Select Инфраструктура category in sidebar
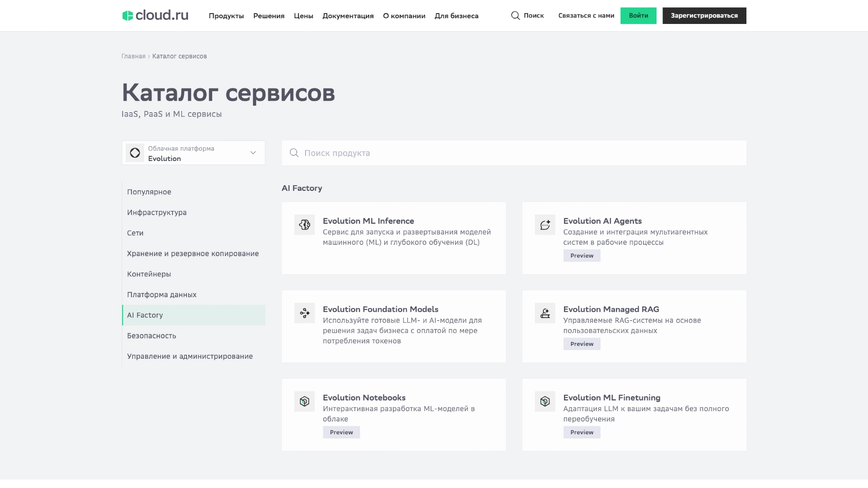 (156, 212)
